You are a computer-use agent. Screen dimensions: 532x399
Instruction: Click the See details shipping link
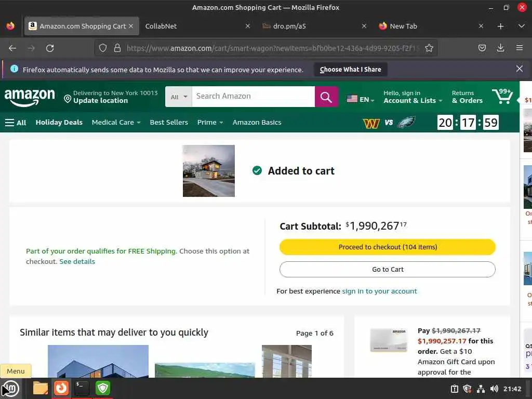pyautogui.click(x=77, y=262)
